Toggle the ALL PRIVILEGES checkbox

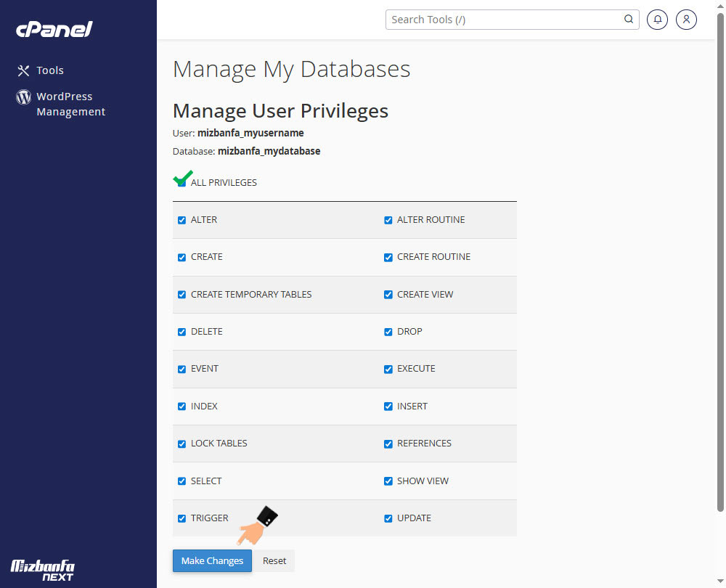pyautogui.click(x=181, y=182)
